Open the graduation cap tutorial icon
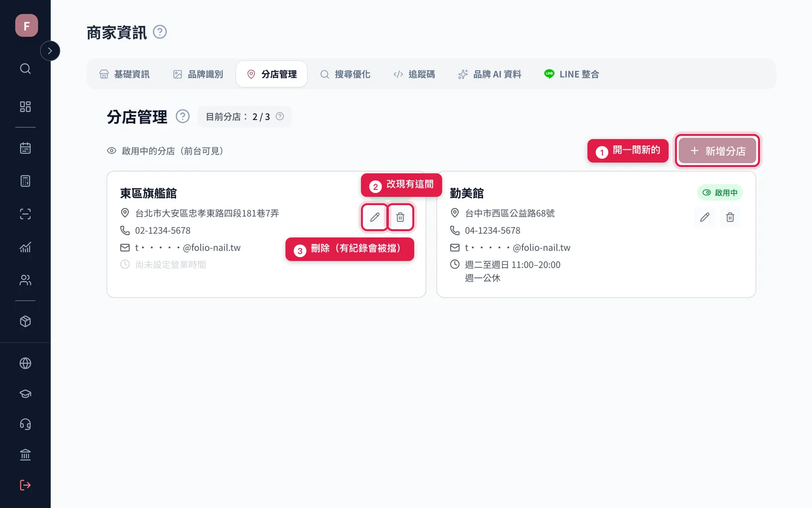 [x=25, y=394]
